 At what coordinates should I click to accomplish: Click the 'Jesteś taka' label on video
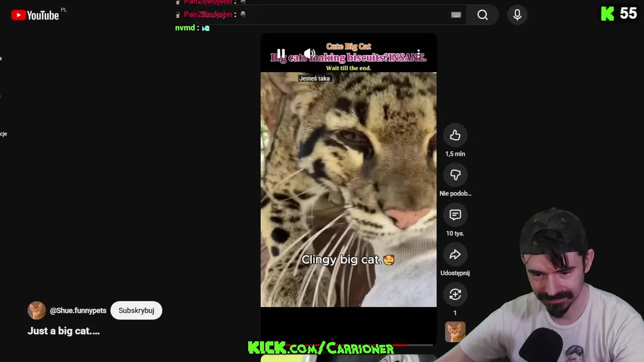tap(314, 78)
